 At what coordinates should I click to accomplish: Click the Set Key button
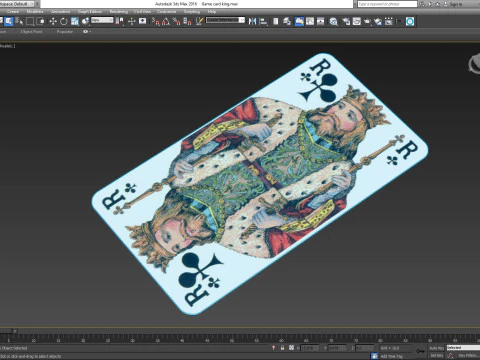coord(436,356)
